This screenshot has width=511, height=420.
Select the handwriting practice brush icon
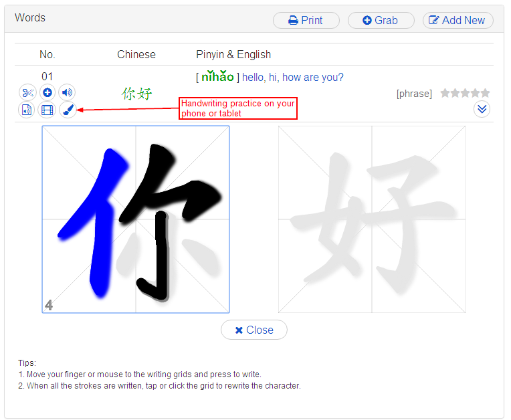tap(66, 110)
